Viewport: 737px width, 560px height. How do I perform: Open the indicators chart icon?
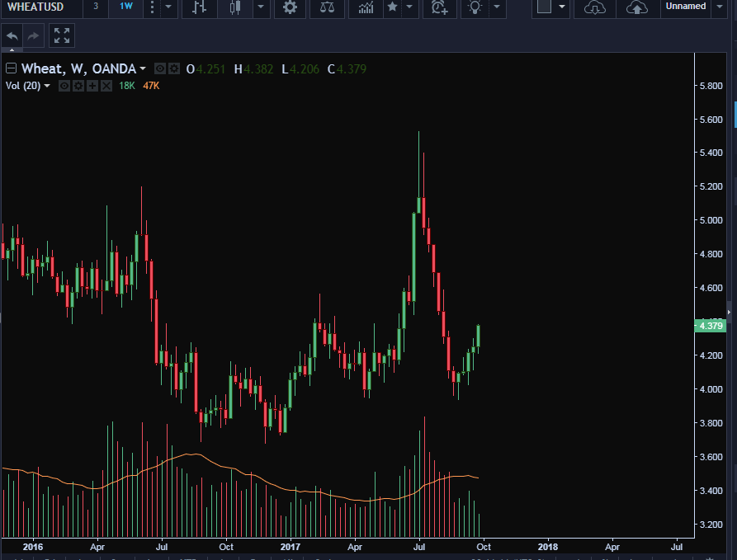click(x=366, y=7)
